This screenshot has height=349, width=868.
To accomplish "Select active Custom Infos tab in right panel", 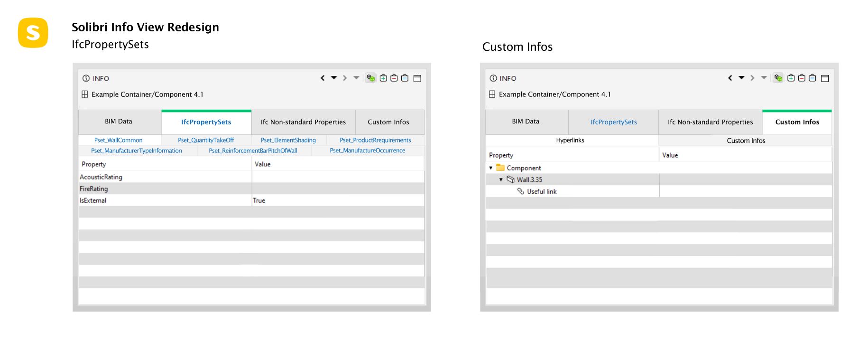I will tap(797, 122).
